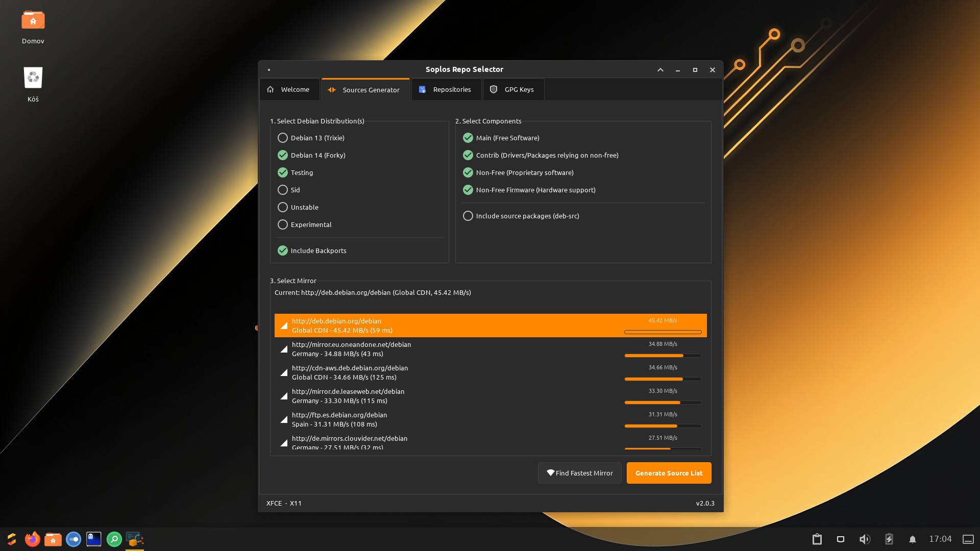This screenshot has width=980, height=551.
Task: Uncheck the Testing distribution
Action: pos(295,172)
